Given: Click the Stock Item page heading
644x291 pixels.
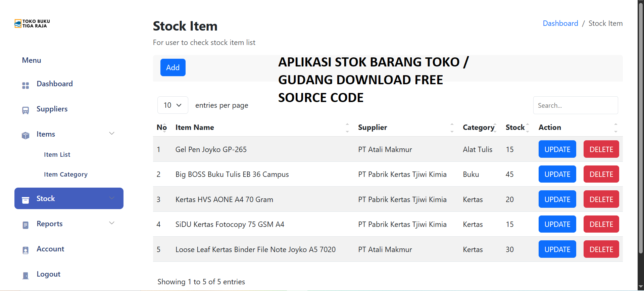Looking at the screenshot, I should tap(185, 26).
